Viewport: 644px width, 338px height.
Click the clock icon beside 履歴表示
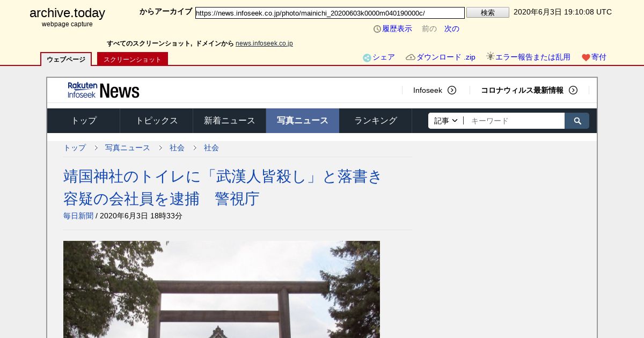[x=377, y=29]
